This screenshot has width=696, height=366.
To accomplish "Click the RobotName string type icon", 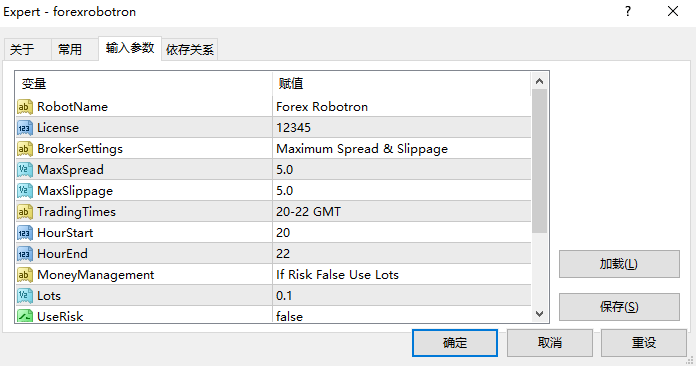I will point(24,106).
